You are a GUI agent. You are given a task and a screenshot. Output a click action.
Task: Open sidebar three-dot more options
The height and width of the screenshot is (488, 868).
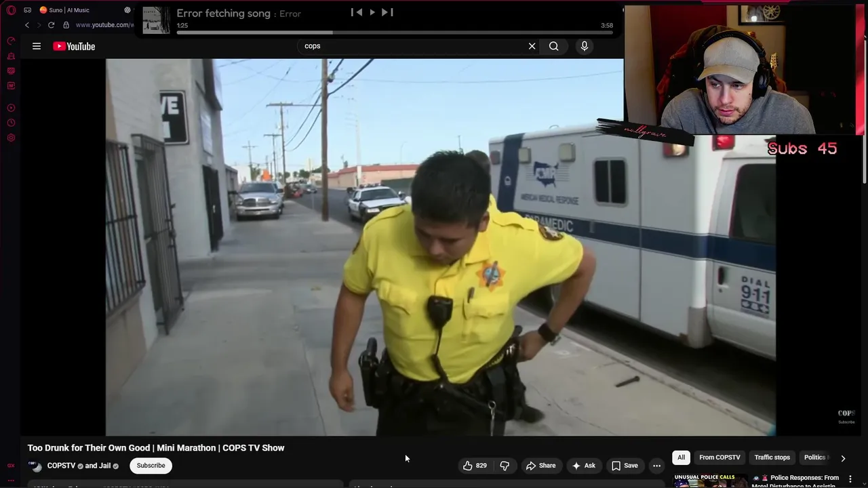(x=11, y=481)
